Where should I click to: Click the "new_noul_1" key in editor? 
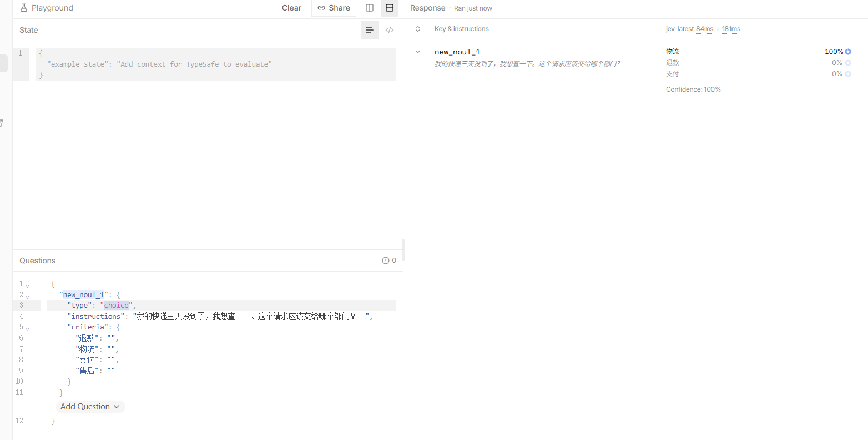[x=83, y=295]
